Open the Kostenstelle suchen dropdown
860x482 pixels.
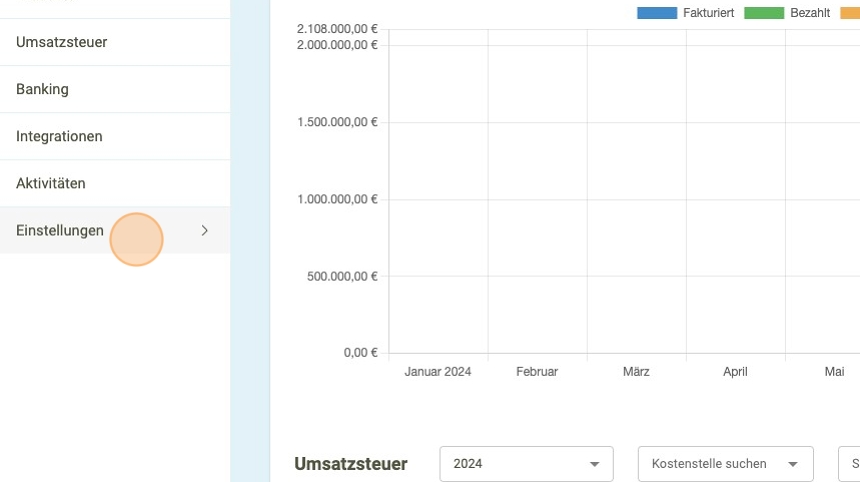725,464
